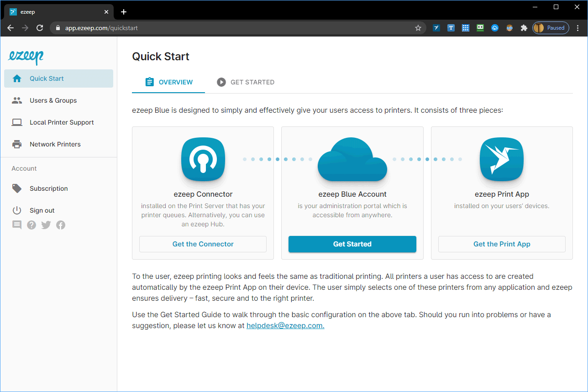Click the grid extension icon in toolbar

point(466,28)
